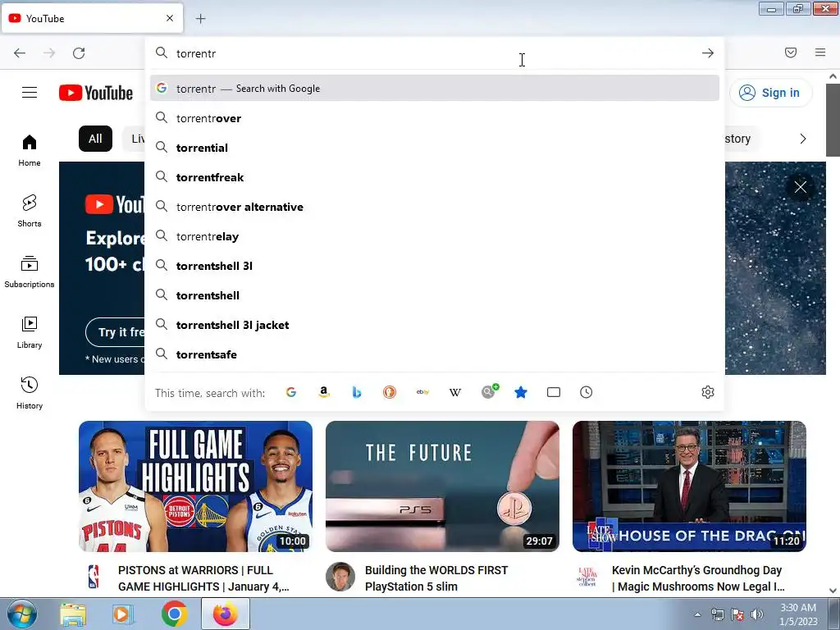The width and height of the screenshot is (840, 630).
Task: Close the YouTube tab
Action: coord(169,18)
